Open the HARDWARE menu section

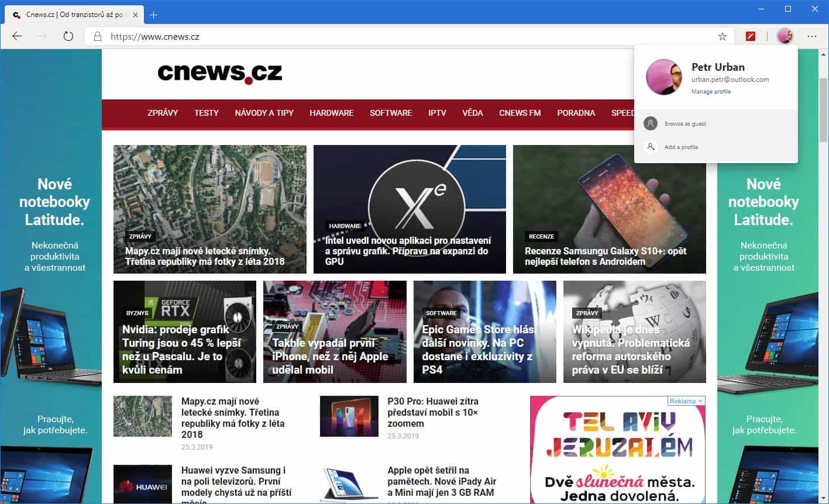[x=332, y=113]
